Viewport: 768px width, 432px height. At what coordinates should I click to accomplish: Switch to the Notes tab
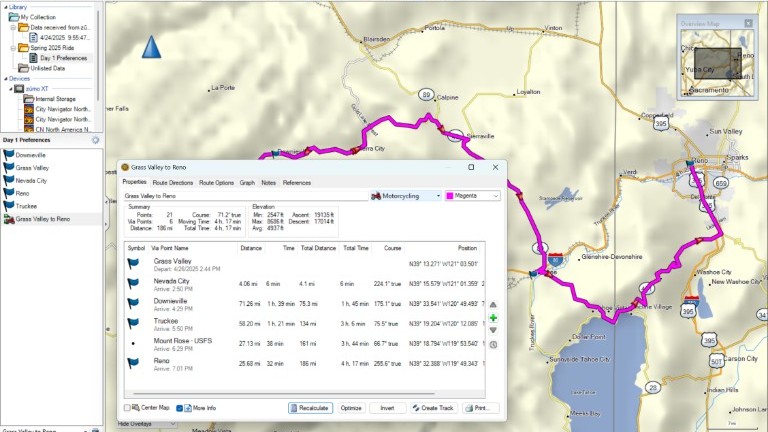(268, 183)
